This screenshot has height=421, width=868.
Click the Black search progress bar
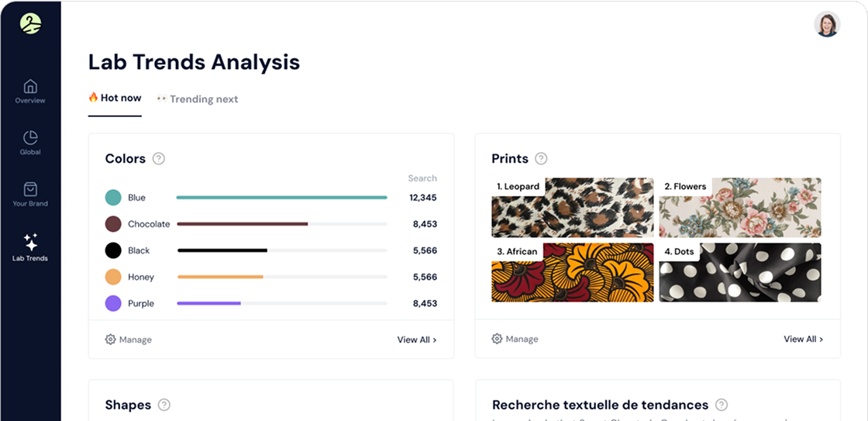pos(282,250)
